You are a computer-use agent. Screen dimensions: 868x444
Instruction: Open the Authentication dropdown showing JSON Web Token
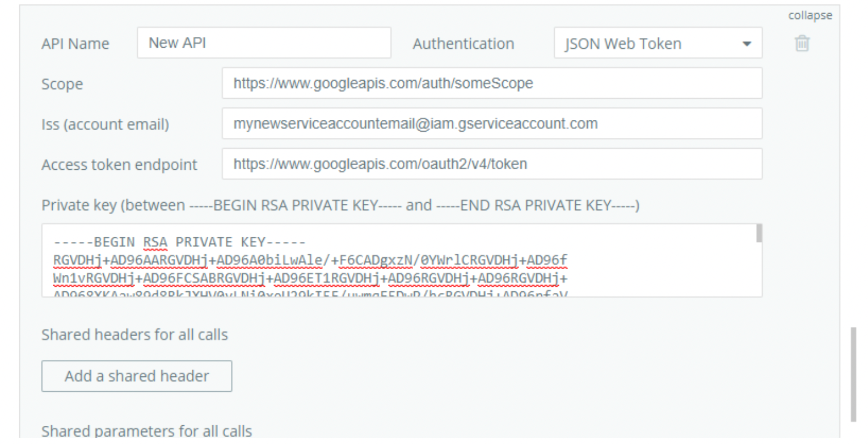658,43
